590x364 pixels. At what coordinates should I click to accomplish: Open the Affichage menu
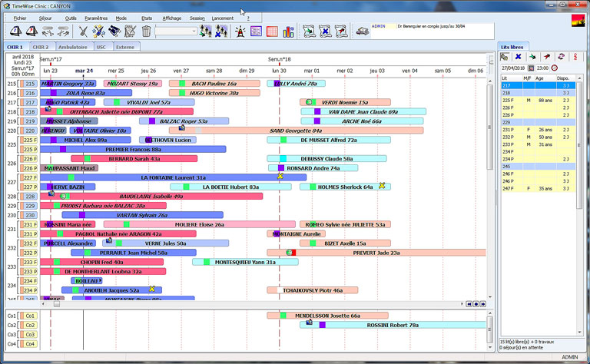pos(171,17)
